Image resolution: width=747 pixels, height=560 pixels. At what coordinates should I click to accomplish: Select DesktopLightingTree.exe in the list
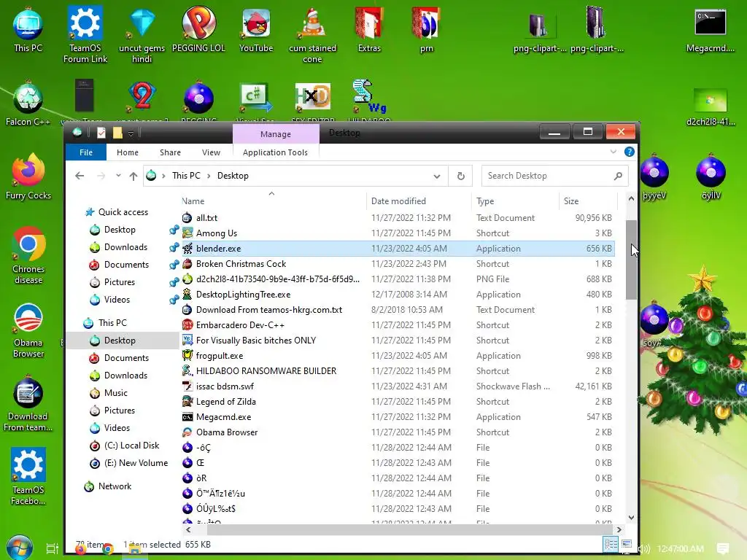398,295
